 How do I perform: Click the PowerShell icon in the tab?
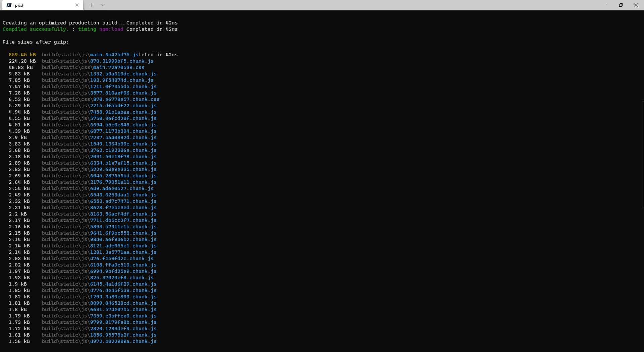[x=9, y=5]
